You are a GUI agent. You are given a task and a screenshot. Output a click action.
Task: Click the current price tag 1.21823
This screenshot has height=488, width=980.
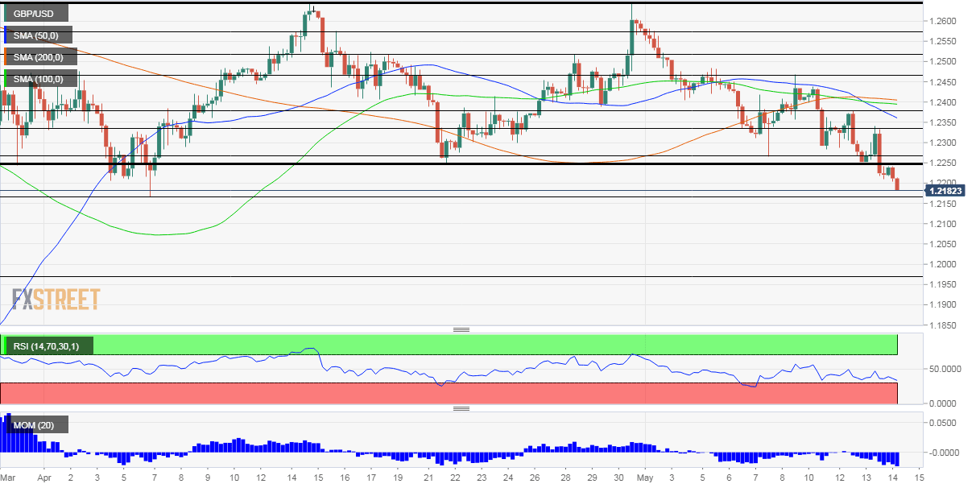point(945,191)
